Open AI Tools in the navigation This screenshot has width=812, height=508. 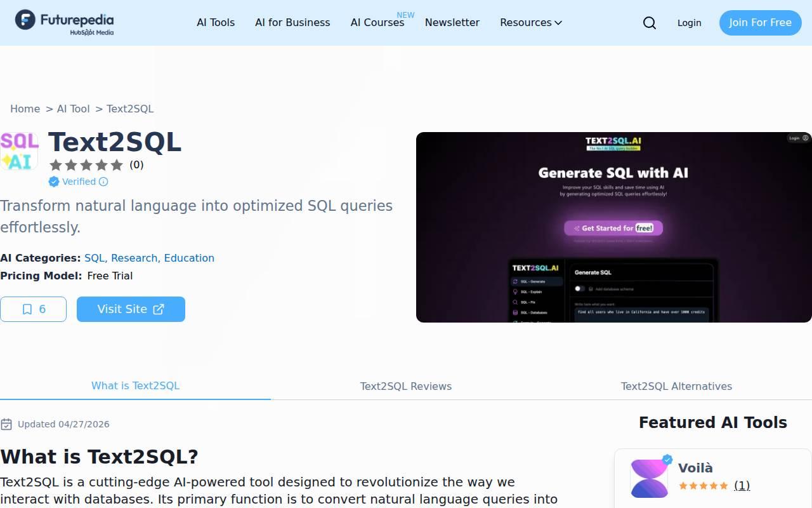point(216,23)
